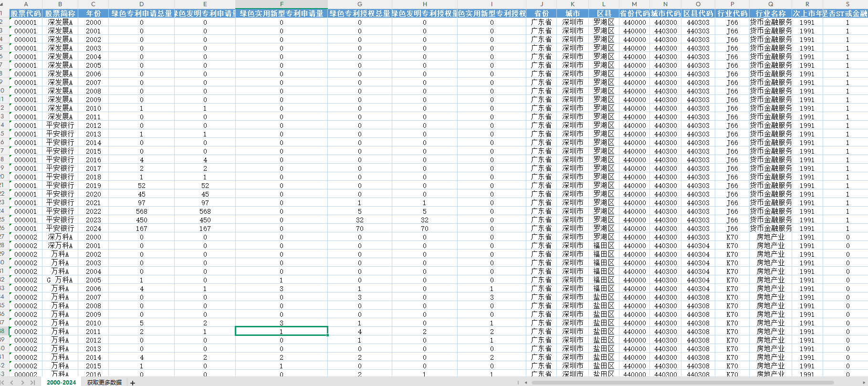The image size is (868, 386).
Task: Switch to the 2000-2024 sheet tab
Action: click(x=61, y=383)
